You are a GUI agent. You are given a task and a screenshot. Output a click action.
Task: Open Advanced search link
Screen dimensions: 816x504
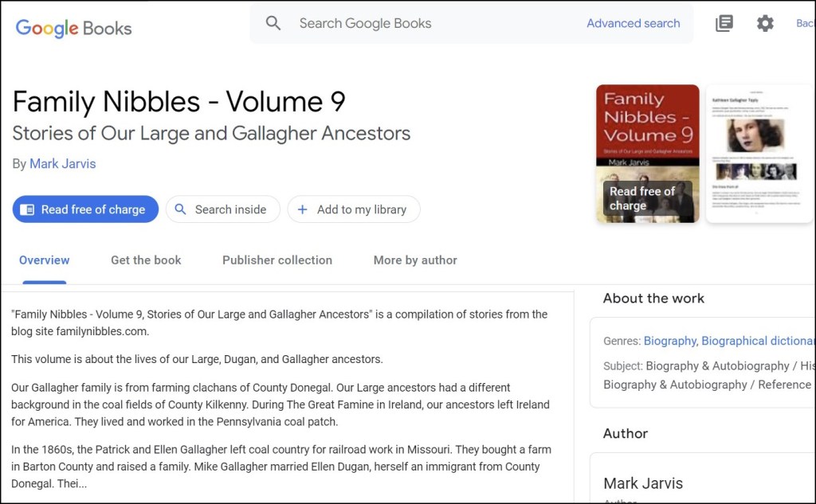click(633, 23)
